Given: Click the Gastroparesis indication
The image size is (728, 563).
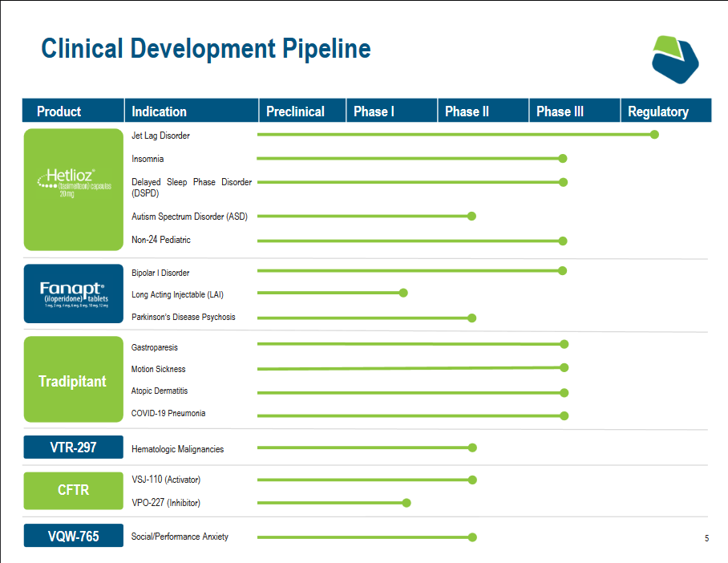Looking at the screenshot, I should click(x=155, y=347).
